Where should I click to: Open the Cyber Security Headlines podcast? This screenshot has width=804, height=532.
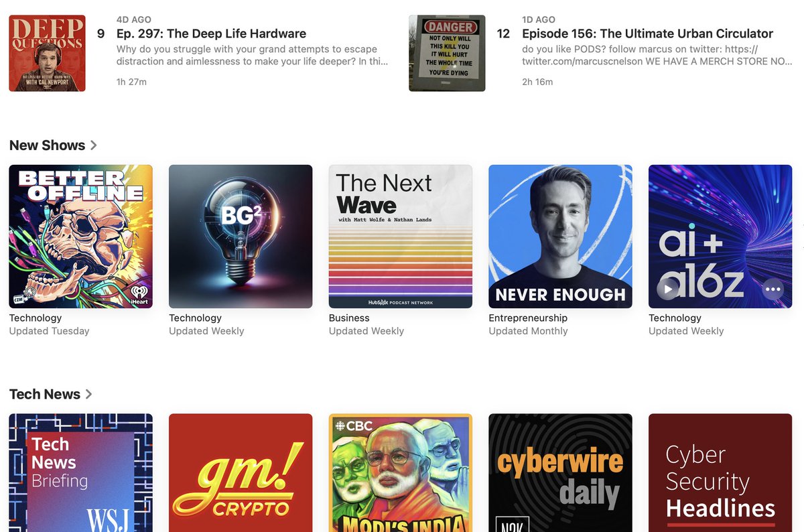(720, 473)
